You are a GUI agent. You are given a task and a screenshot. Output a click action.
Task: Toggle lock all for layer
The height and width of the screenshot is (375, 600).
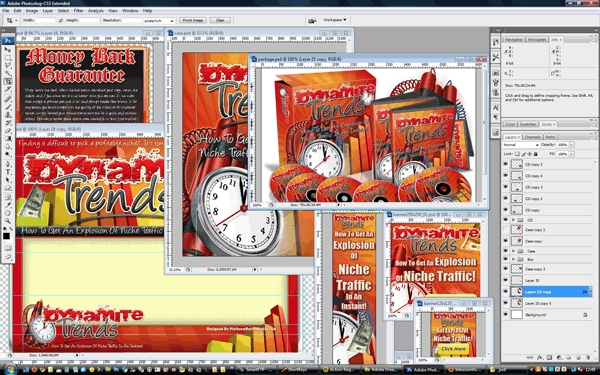click(535, 154)
